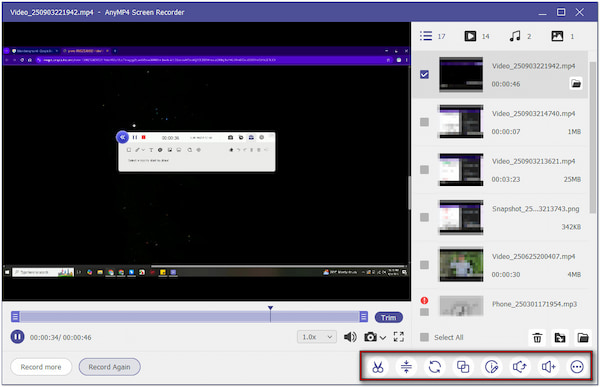Click file name Video_250625200407.mp4
The width and height of the screenshot is (600, 387).
[533, 256]
